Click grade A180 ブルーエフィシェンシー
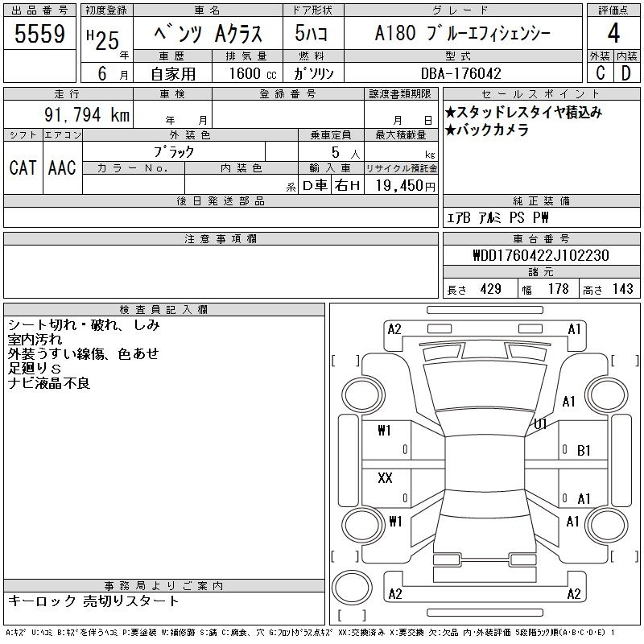Viewport: 644px width, 644px height. pyautogui.click(x=463, y=33)
